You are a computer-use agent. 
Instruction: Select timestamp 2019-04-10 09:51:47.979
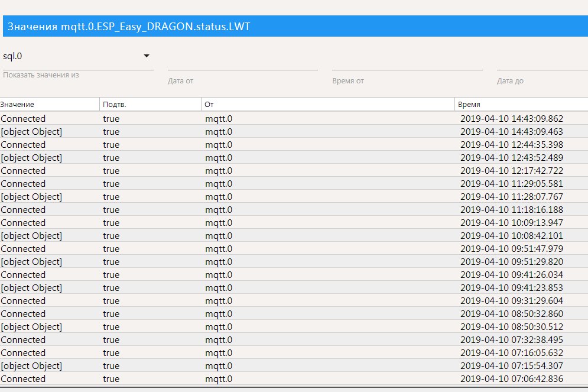coord(512,249)
